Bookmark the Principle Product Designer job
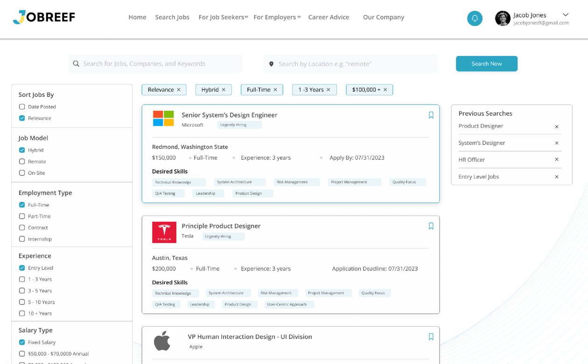Image resolution: width=588 pixels, height=364 pixels. pos(431,226)
